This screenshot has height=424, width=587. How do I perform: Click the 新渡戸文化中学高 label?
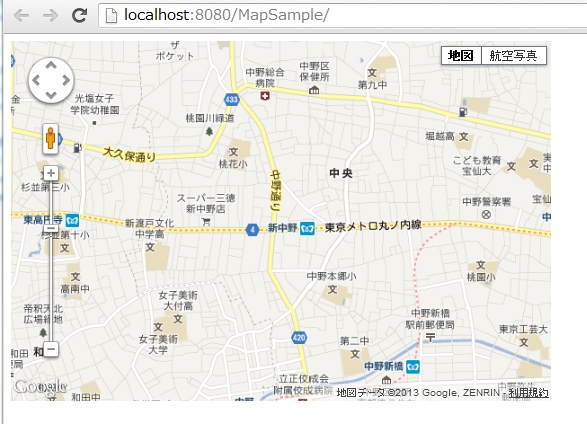pyautogui.click(x=150, y=229)
